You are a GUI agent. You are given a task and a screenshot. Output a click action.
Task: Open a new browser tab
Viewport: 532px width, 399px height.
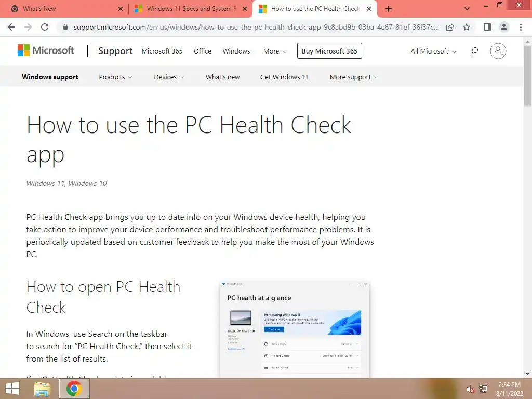(389, 9)
